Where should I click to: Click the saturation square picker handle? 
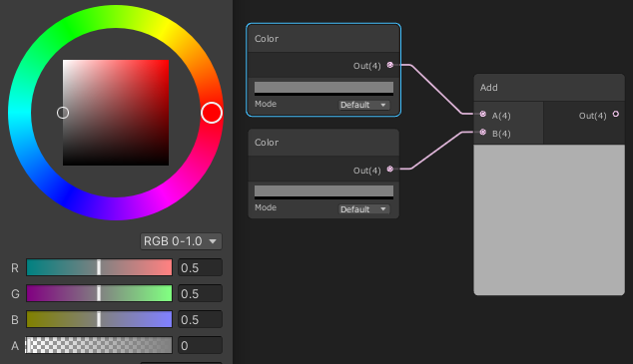click(x=63, y=113)
